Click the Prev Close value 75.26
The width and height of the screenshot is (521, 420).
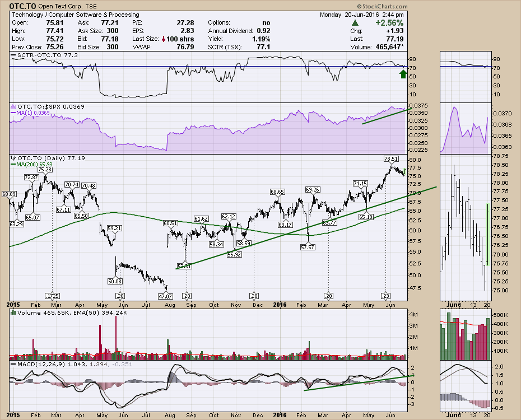[x=55, y=47]
